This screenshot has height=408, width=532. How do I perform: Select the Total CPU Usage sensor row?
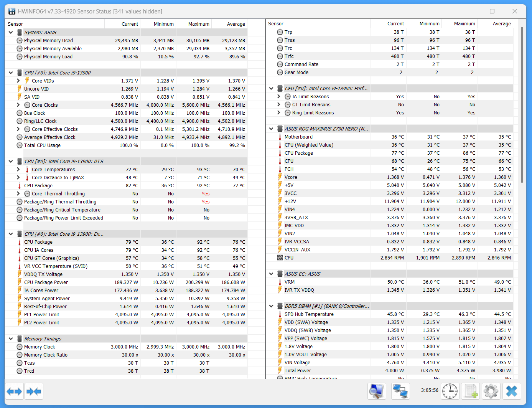tap(42, 145)
